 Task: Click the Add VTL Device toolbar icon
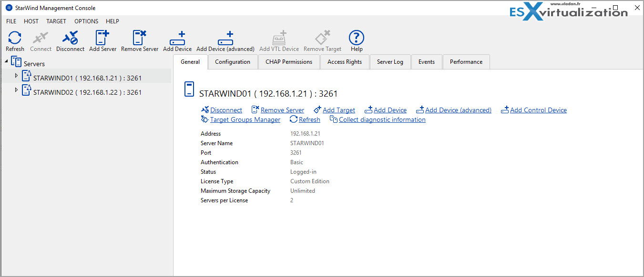(279, 38)
